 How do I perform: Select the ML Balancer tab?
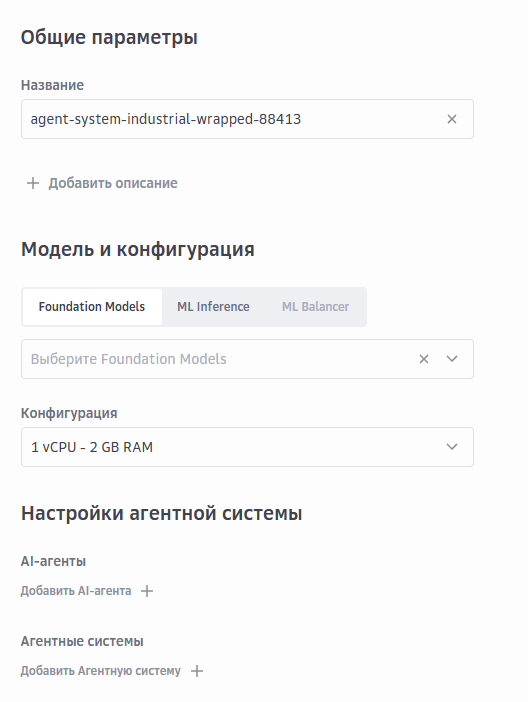pyautogui.click(x=315, y=307)
